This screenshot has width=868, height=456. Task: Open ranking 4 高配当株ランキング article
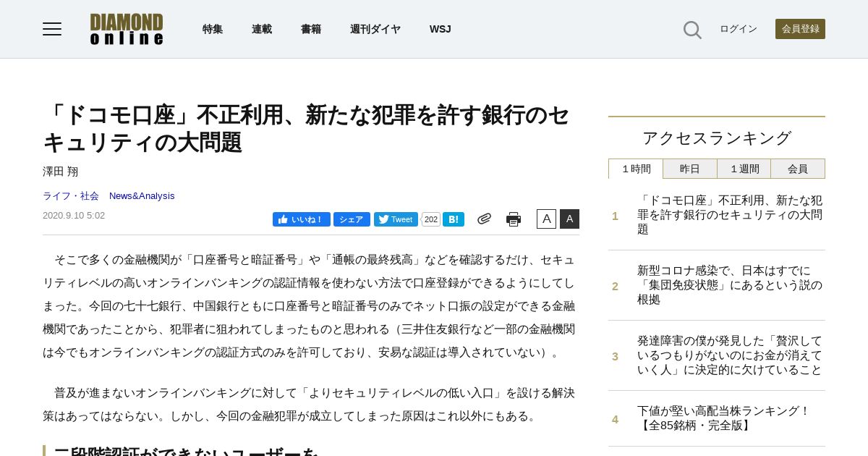[x=723, y=418]
